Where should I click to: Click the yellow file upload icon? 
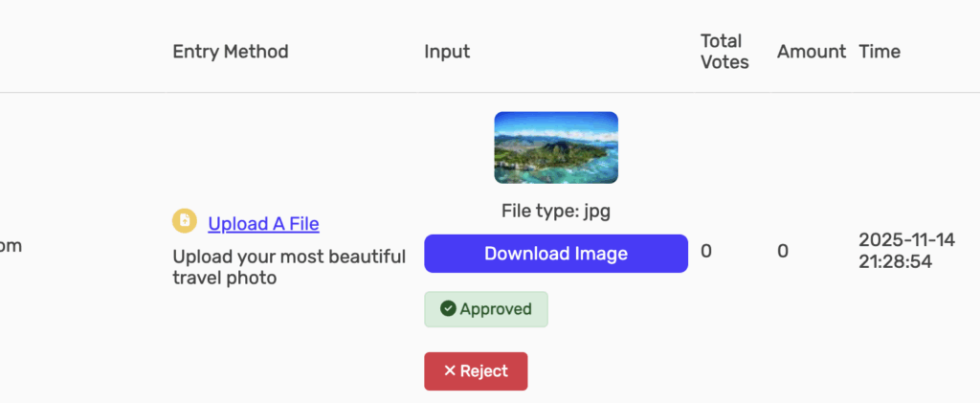184,221
